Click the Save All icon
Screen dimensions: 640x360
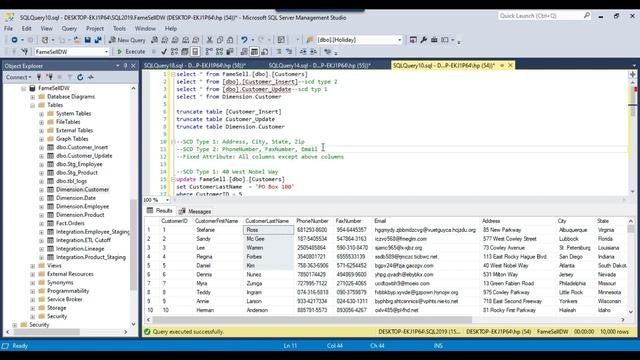coord(98,40)
